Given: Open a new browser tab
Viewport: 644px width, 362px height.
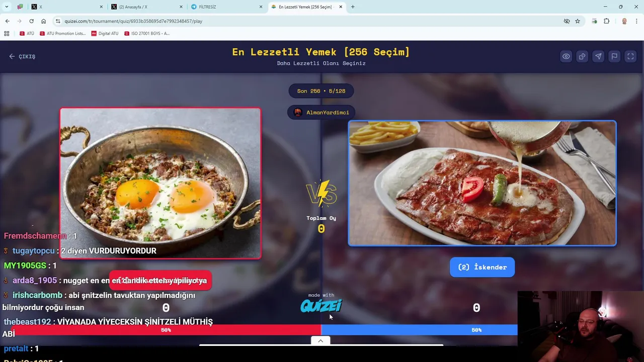Looking at the screenshot, I should click(x=353, y=7).
